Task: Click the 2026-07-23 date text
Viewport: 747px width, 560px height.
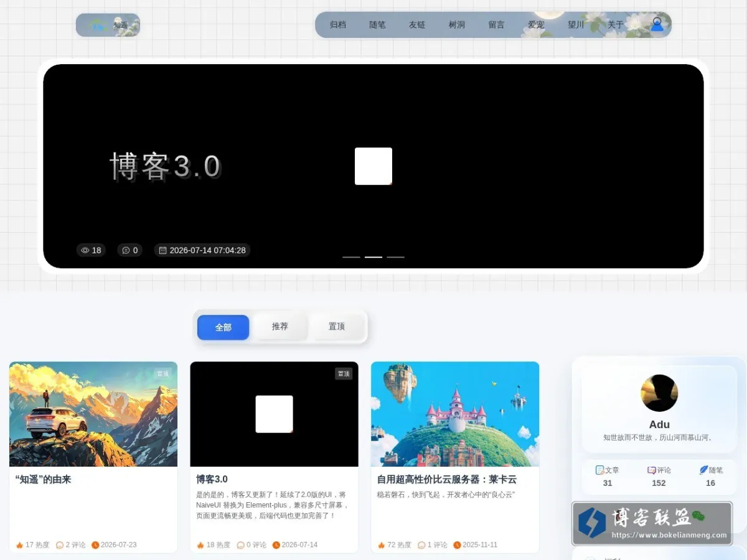Action: click(119, 545)
